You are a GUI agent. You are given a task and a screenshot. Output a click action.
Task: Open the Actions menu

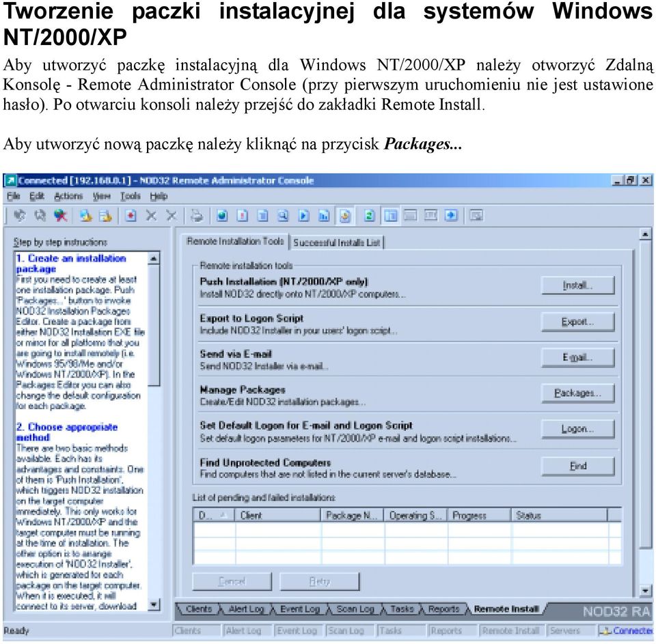pyautogui.click(x=68, y=196)
